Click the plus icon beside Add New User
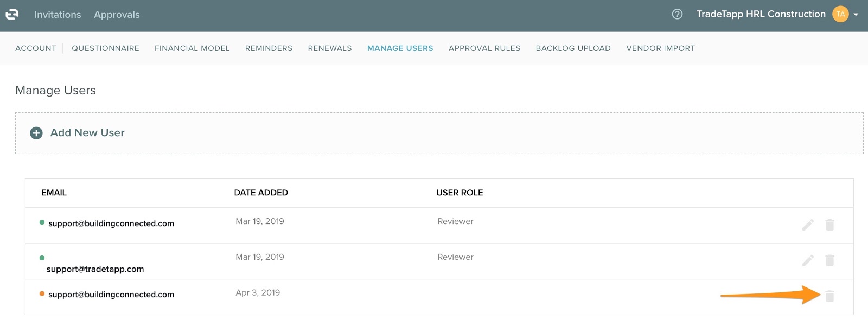The height and width of the screenshot is (326, 868). 36,133
